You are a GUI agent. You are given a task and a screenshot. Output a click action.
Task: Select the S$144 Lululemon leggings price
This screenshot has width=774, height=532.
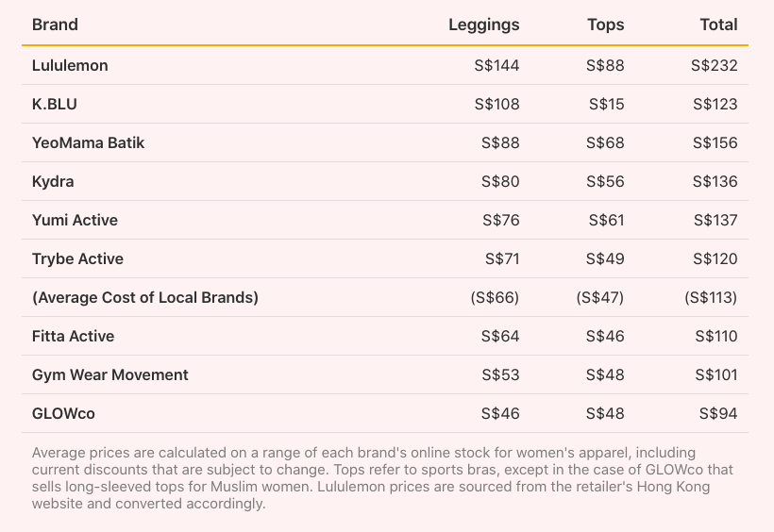(496, 65)
